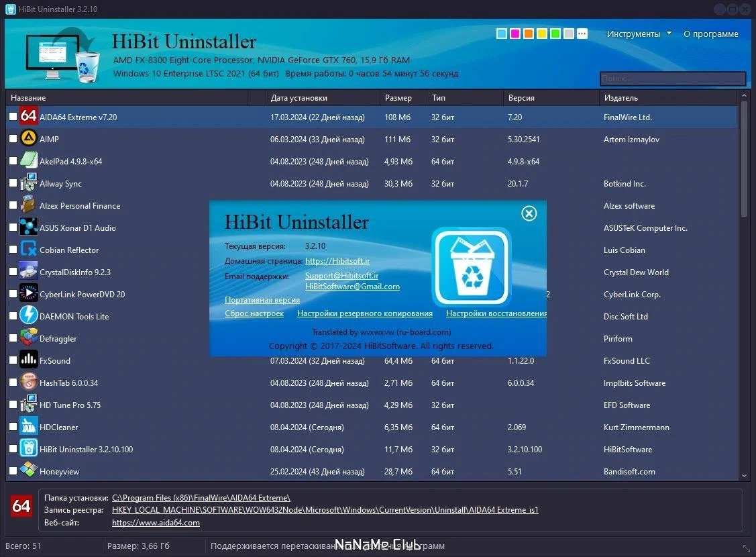Sort by the Издатель column header
Viewport: 756px width, 557px height.
[668, 98]
